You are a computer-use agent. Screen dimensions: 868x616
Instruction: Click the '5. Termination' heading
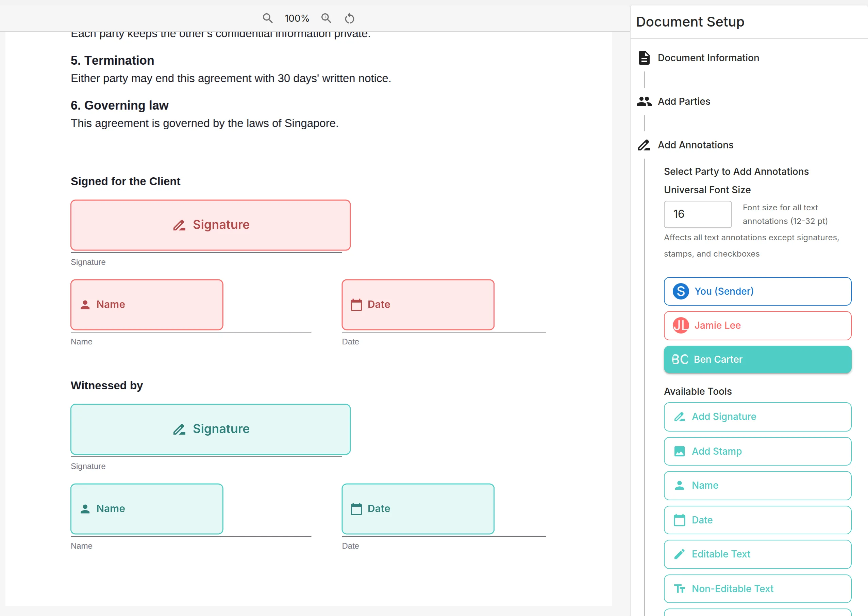coord(112,60)
